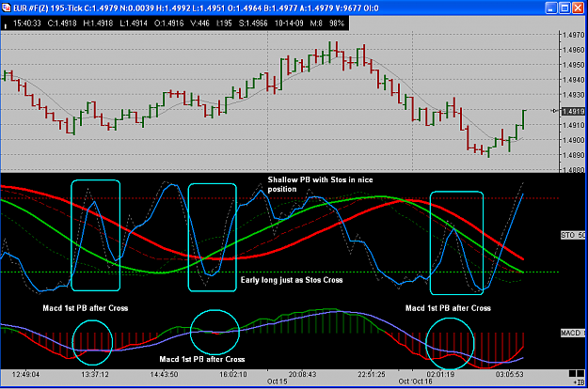Click the 22:51:25 time label
Image resolution: width=588 pixels, height=389 pixels.
coord(372,374)
